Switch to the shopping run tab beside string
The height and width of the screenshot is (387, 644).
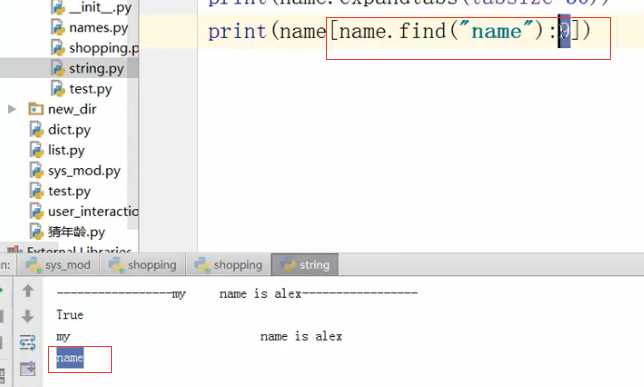pos(228,265)
